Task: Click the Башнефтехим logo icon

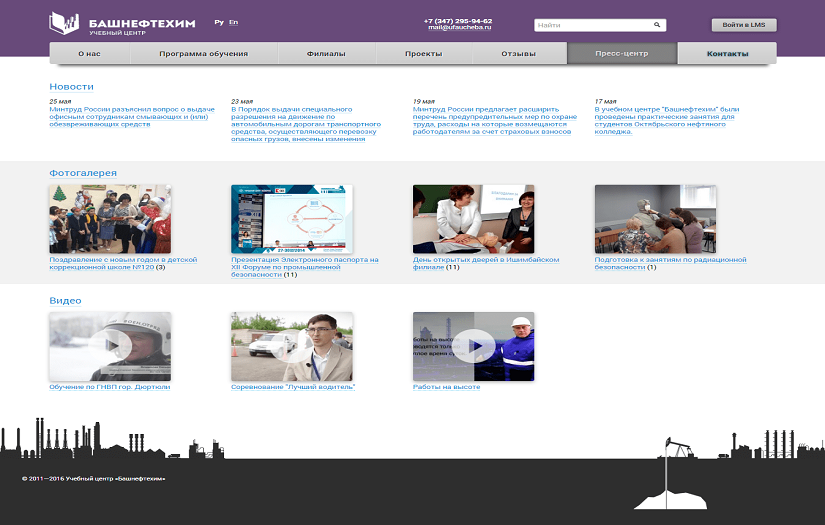Action: pos(64,23)
